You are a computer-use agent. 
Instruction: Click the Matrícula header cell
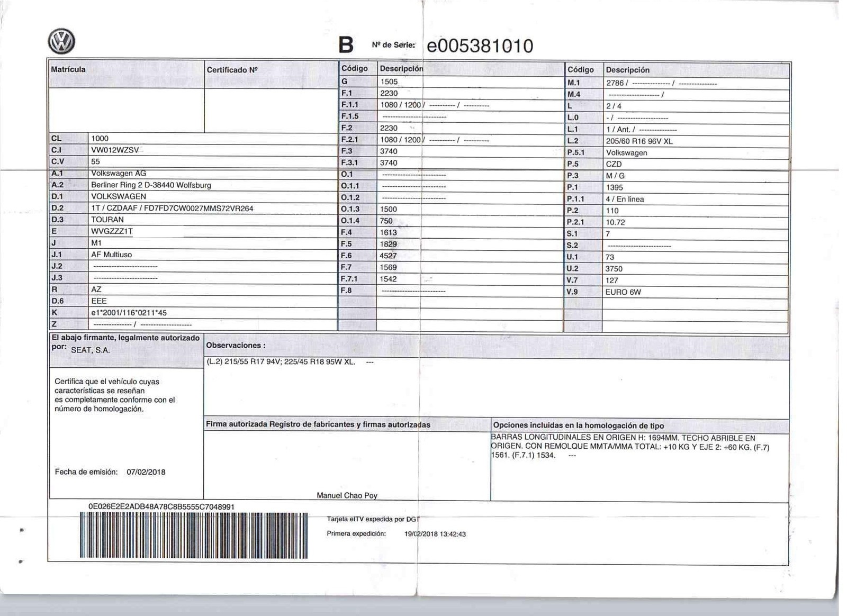(127, 74)
